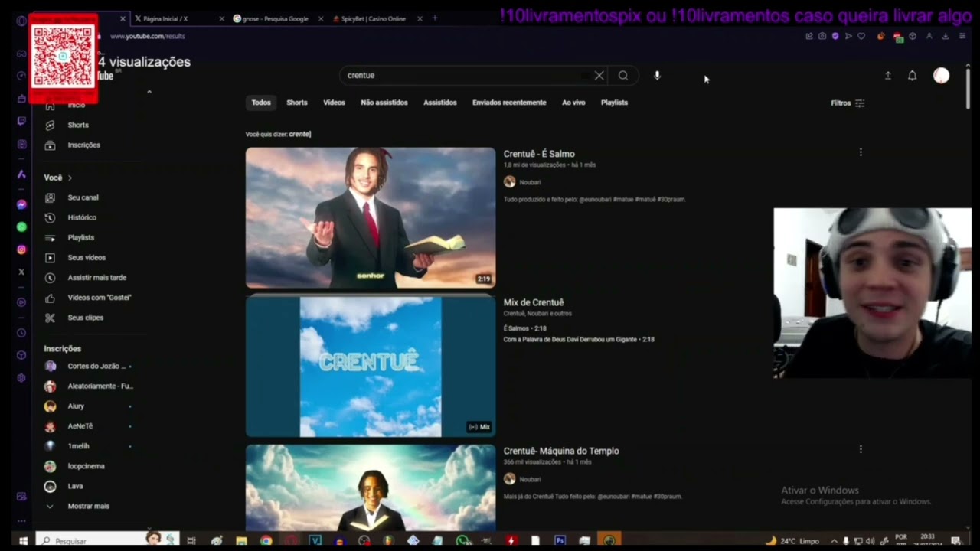This screenshot has width=980, height=551.
Task: Switch to gnose - Pesquisa Google tab
Action: pyautogui.click(x=277, y=18)
